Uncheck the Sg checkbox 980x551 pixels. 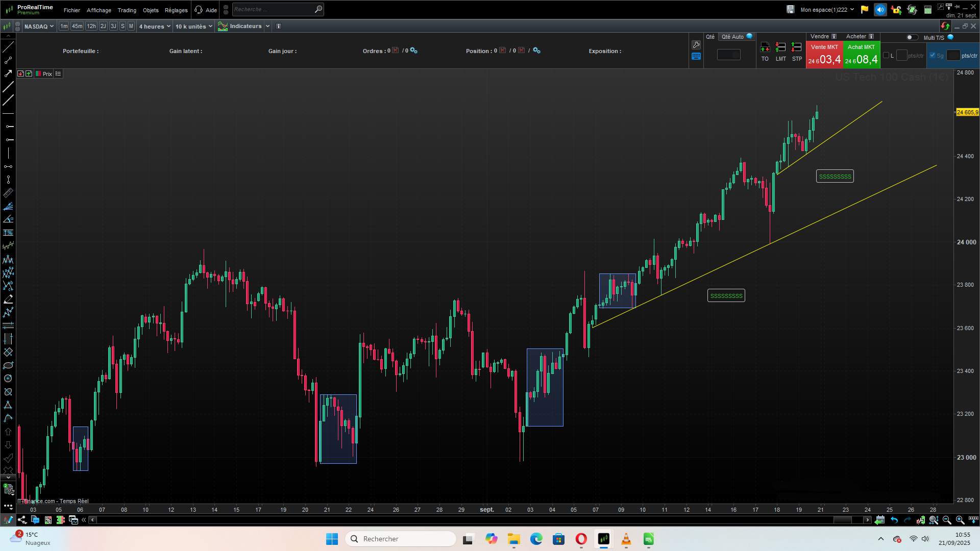pos(933,56)
